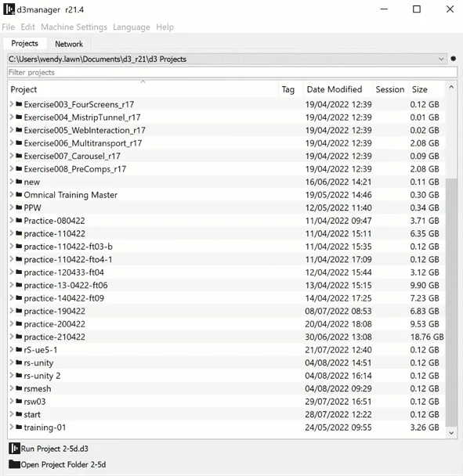Expand the rsw03 project row
Screen dimensions: 463x476
[12, 402]
